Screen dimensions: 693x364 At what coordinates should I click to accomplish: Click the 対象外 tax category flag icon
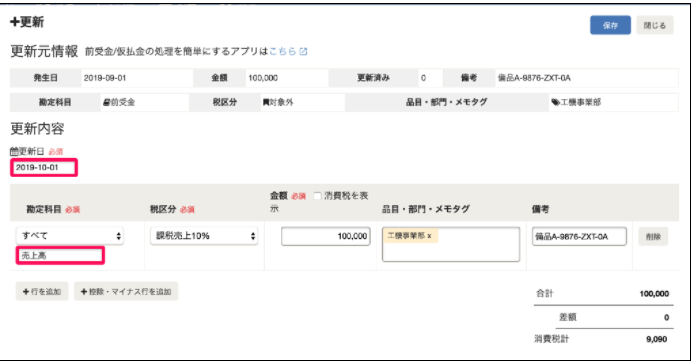tap(266, 102)
